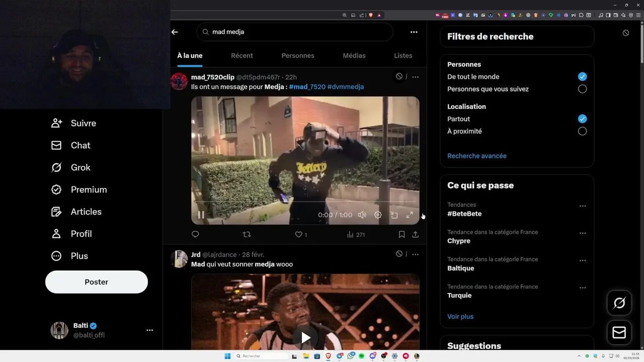Open Articles in the sidebar

click(x=76, y=212)
